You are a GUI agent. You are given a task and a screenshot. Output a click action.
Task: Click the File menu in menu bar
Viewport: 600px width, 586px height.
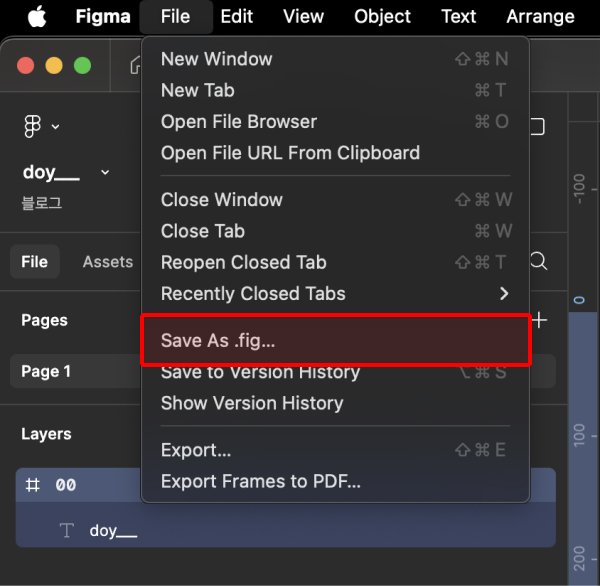(x=176, y=17)
